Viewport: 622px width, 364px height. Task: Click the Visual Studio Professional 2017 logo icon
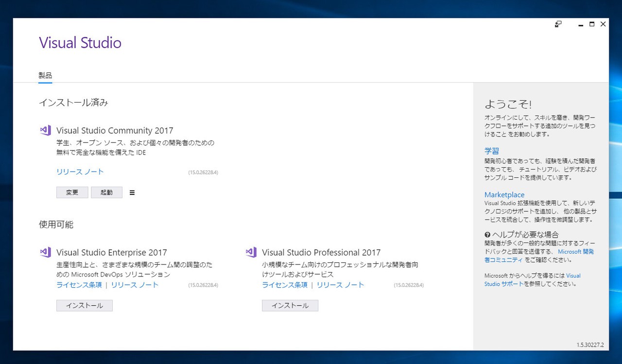251,252
